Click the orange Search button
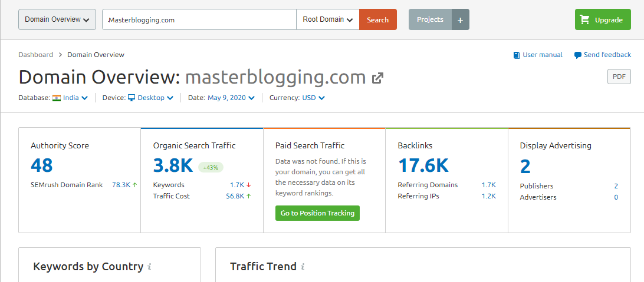The image size is (644, 282). (378, 19)
